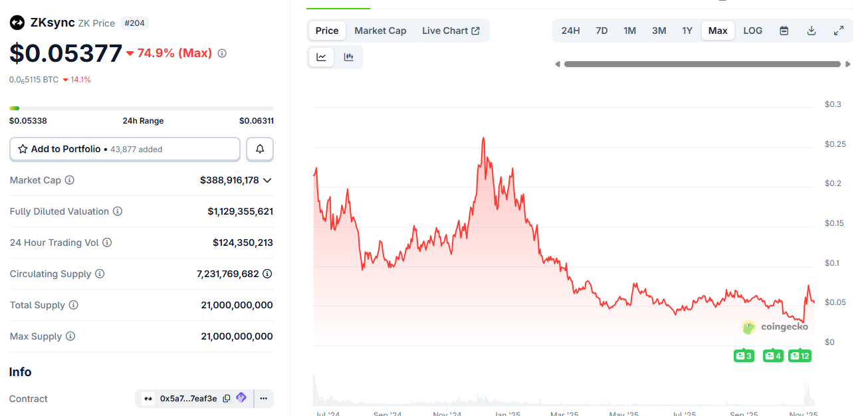Click the purple wallet icon beside contract
868x416 pixels.
point(241,398)
